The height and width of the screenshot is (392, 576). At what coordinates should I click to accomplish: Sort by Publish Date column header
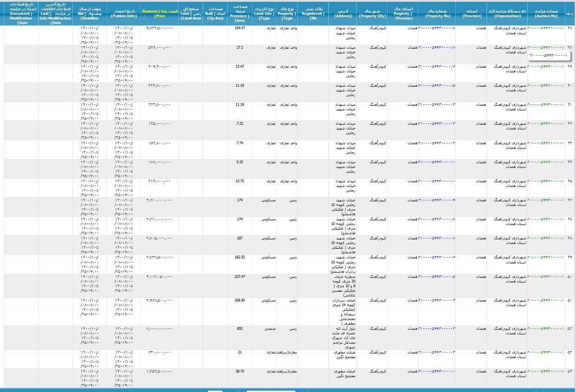124,13
